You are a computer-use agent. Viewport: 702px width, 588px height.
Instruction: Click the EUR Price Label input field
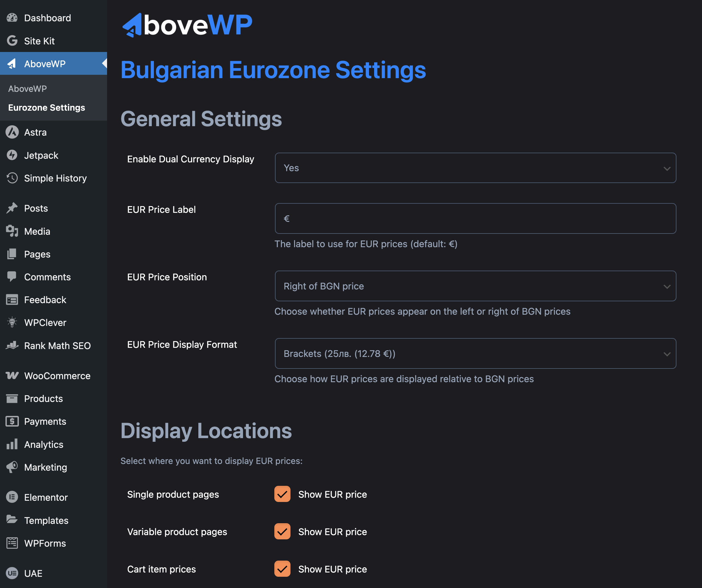pyautogui.click(x=475, y=219)
